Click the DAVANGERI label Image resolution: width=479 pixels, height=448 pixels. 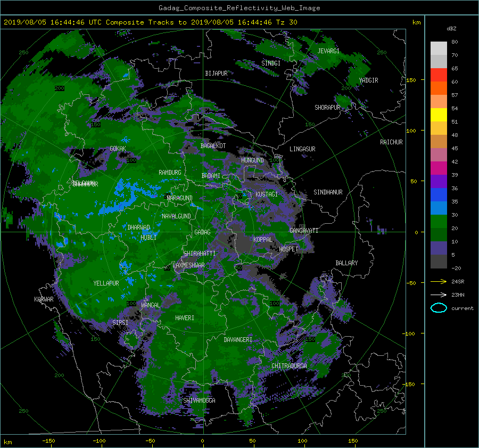coord(238,340)
